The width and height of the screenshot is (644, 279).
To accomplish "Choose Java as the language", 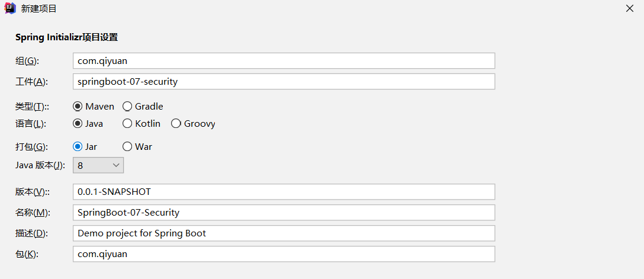I will (x=88, y=123).
